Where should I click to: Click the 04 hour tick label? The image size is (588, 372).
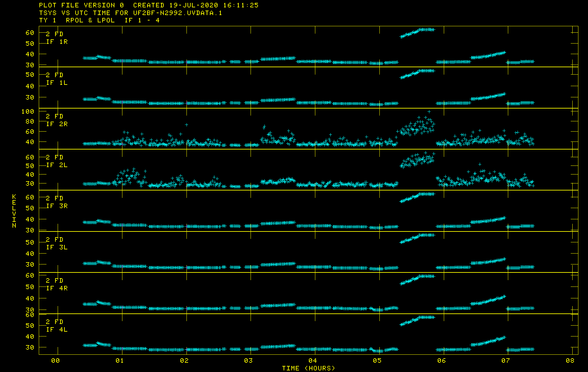pos(313,360)
